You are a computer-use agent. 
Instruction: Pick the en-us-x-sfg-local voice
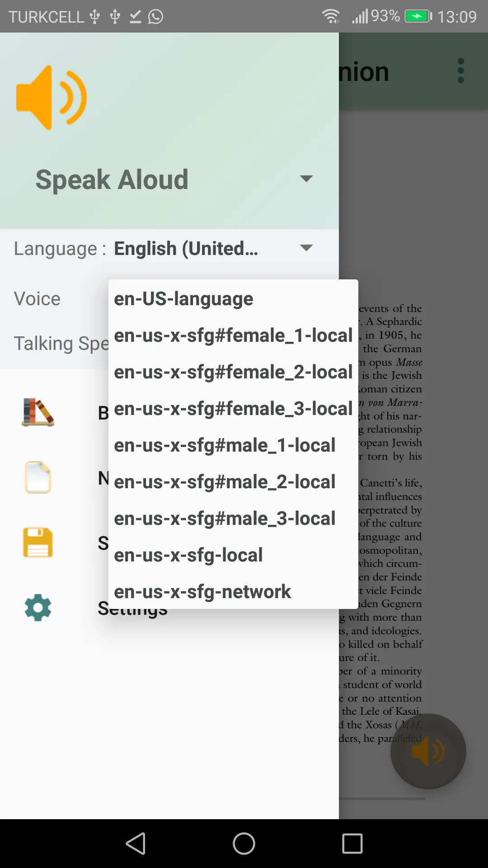[x=233, y=555]
